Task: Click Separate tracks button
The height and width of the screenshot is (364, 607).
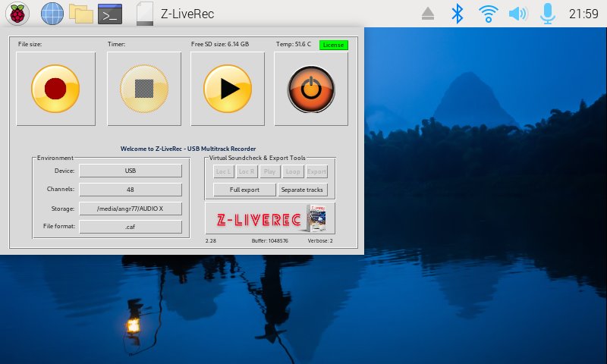Action: (x=302, y=190)
